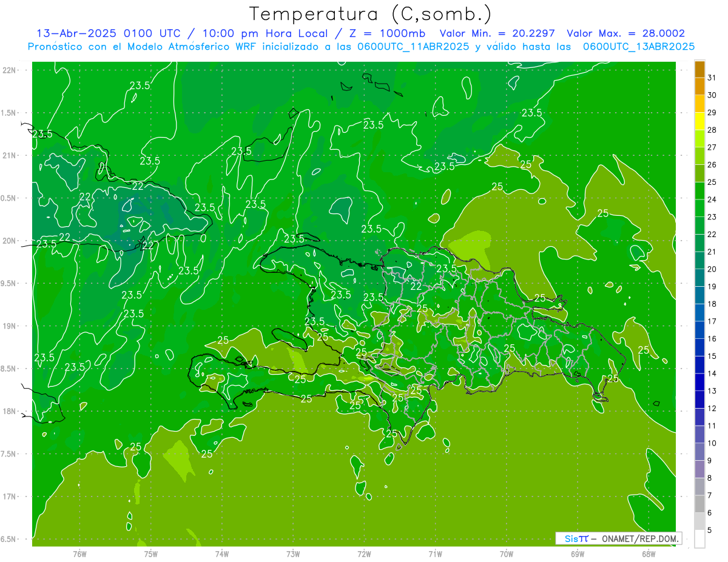Click the 18N latitude label
Image resolution: width=728 pixels, height=562 pixels.
pyautogui.click(x=8, y=412)
